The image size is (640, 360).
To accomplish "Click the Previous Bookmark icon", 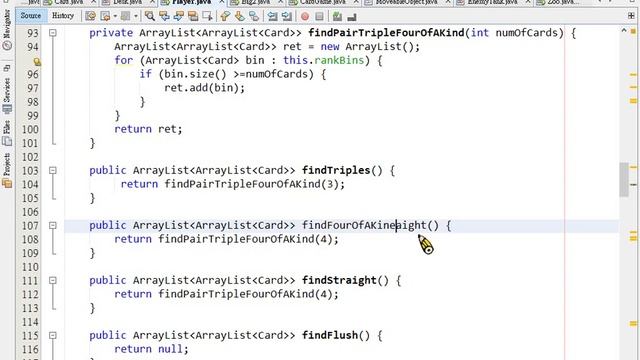I will tap(225, 16).
